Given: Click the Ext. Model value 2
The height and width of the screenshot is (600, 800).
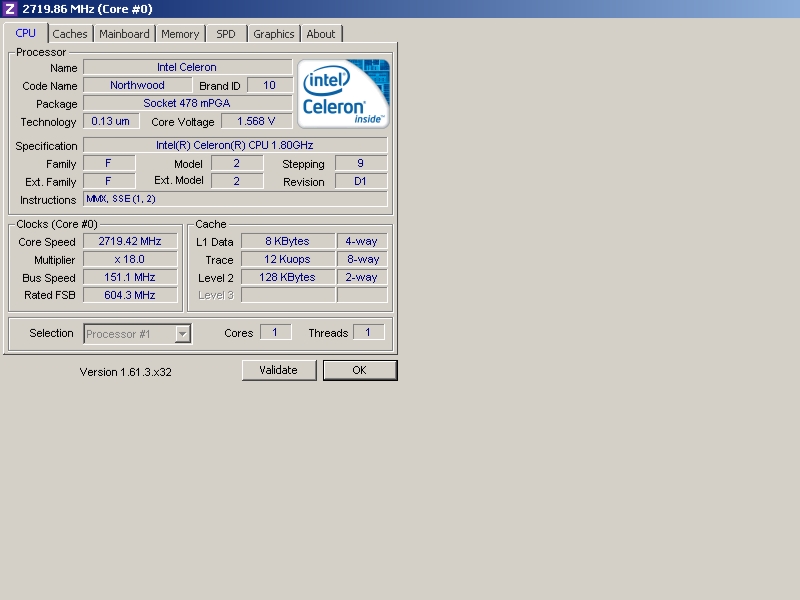Looking at the screenshot, I should pos(237,181).
